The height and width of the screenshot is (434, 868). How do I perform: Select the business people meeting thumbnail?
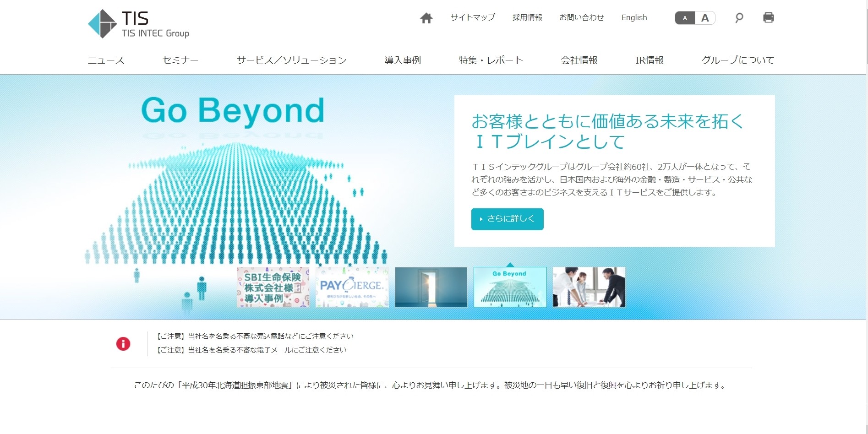pos(589,287)
